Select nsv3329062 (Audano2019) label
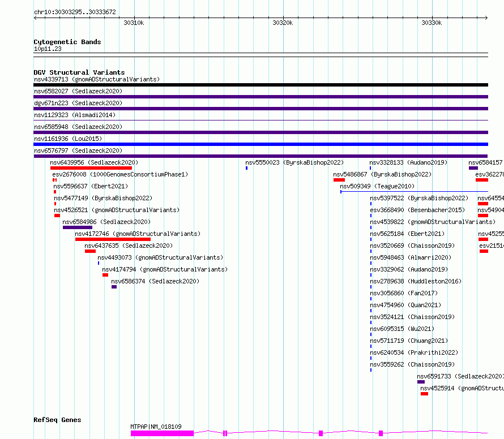The height and width of the screenshot is (439, 504). coord(409,269)
